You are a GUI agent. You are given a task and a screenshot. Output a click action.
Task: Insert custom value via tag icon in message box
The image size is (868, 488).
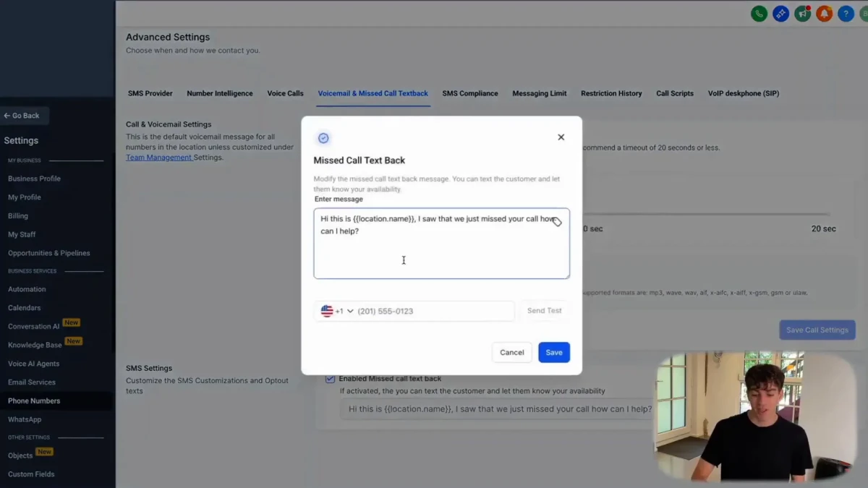coord(557,222)
